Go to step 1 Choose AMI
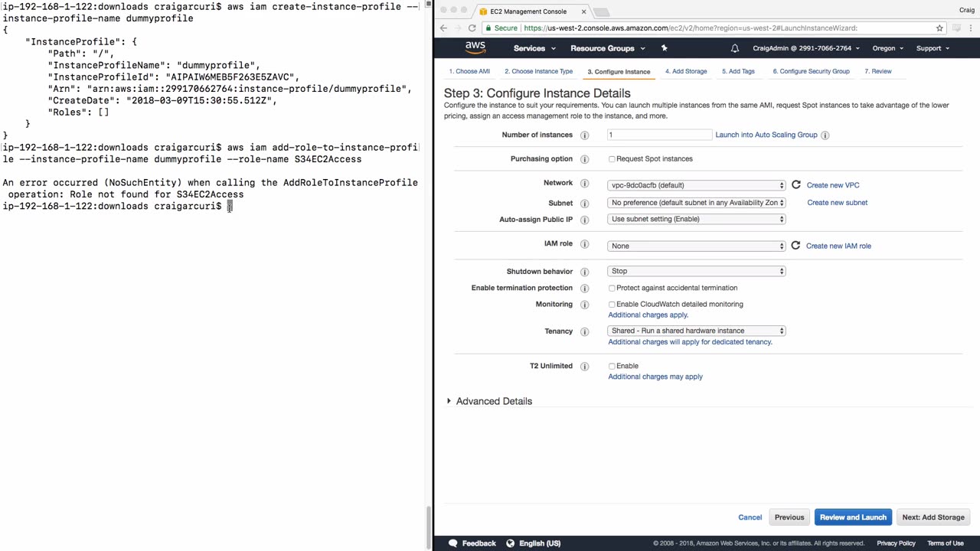 (x=469, y=71)
